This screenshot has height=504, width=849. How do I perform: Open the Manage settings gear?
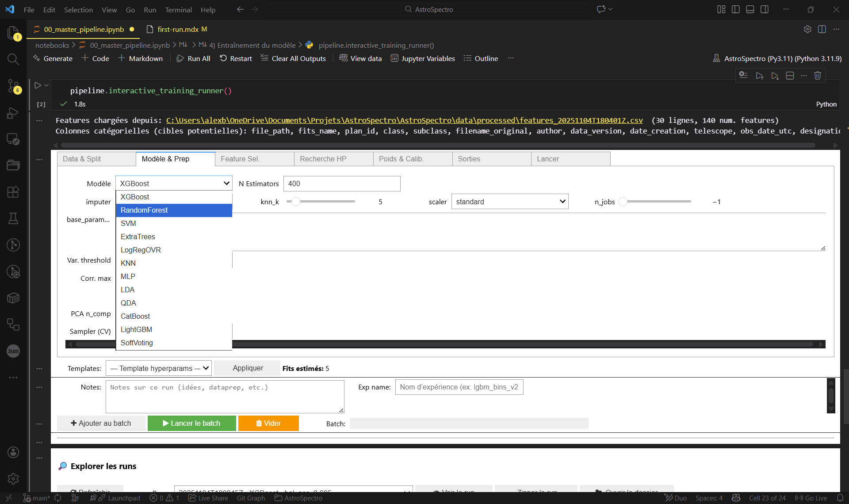click(13, 479)
